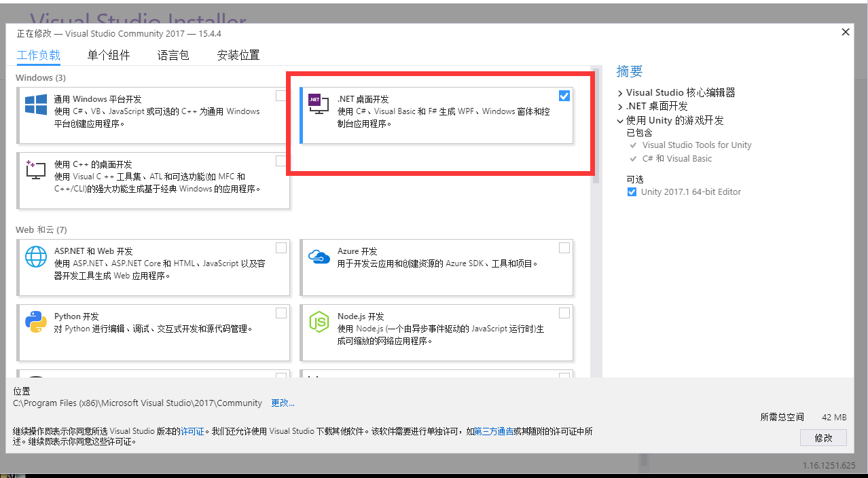
Task: Click the C++ desktop development monitor icon
Action: pyautogui.click(x=35, y=169)
